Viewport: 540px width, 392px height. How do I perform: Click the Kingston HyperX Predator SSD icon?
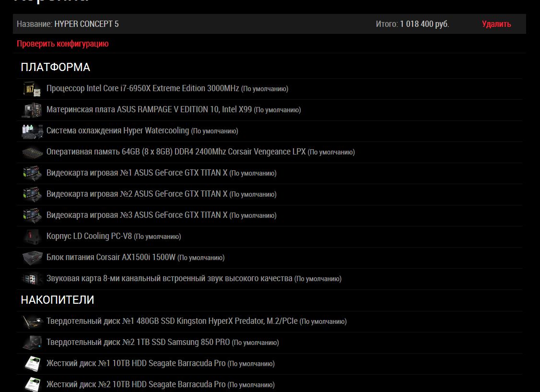[33, 321]
